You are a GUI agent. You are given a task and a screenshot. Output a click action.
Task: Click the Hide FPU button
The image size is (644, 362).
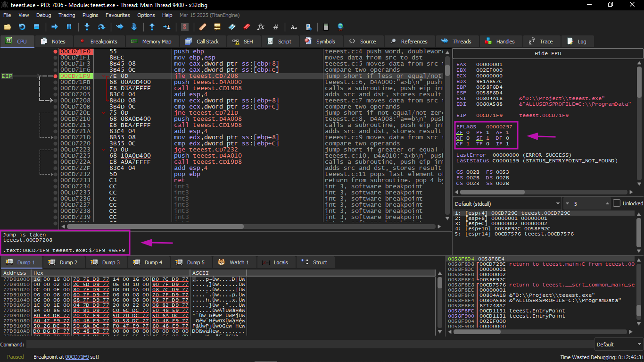coord(547,53)
